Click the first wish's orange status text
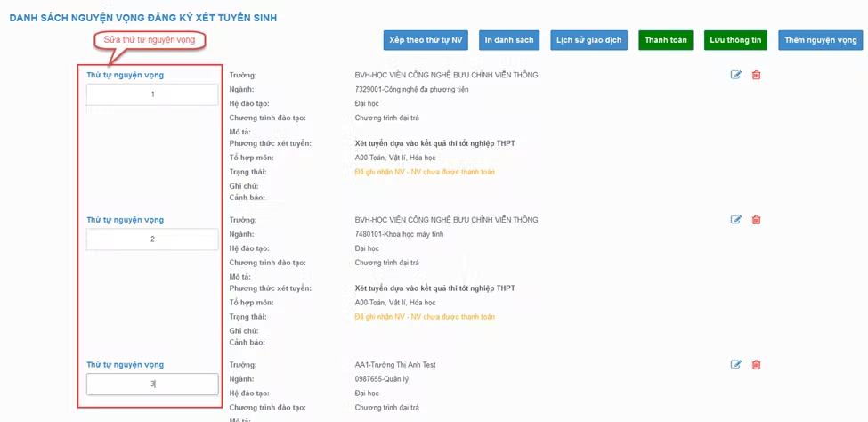868x422 pixels. tap(425, 172)
